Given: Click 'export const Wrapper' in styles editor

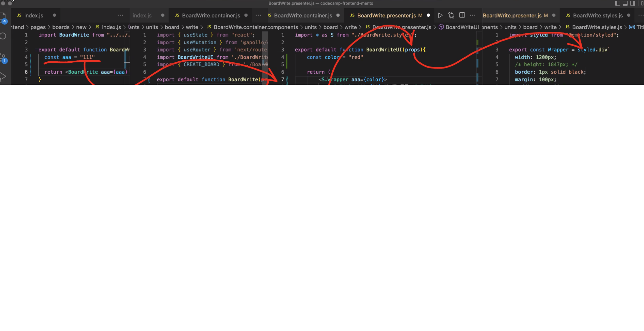Looking at the screenshot, I should (x=539, y=50).
